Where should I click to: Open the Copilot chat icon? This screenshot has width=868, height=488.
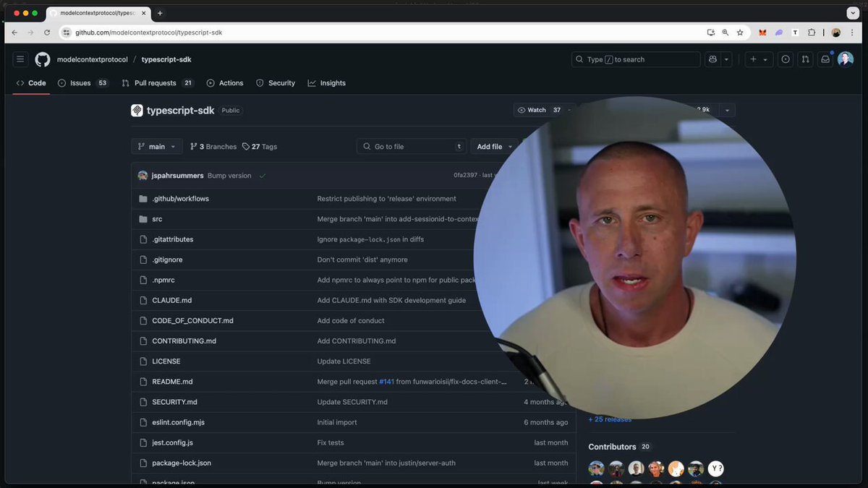click(x=713, y=59)
